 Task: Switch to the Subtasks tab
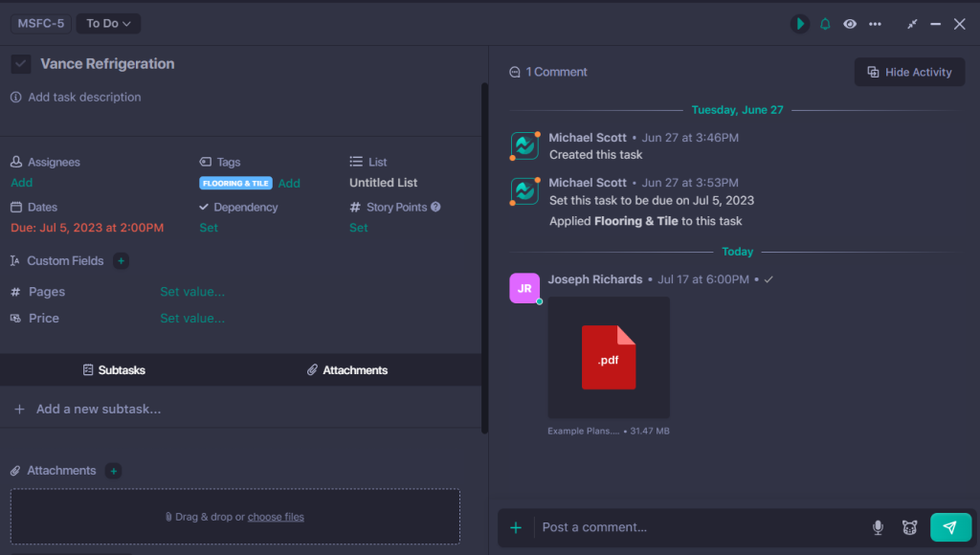(114, 370)
